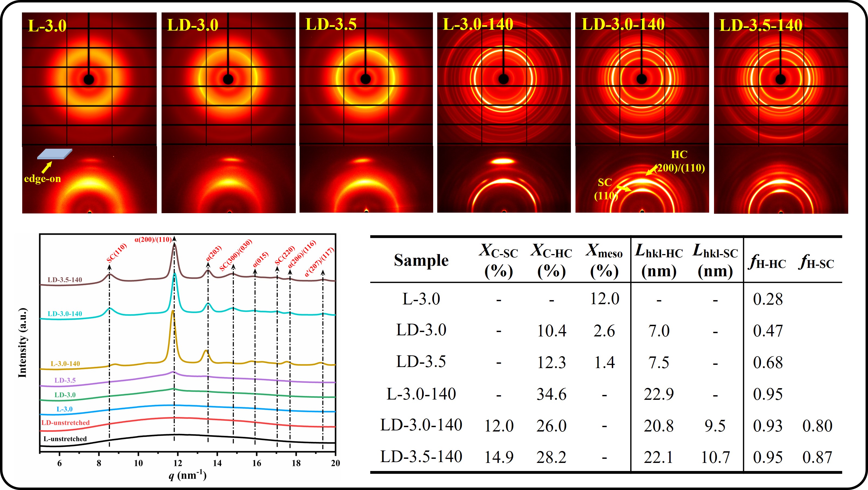Click the SC (110) annotation label
This screenshot has height=490, width=868.
click(x=606, y=189)
